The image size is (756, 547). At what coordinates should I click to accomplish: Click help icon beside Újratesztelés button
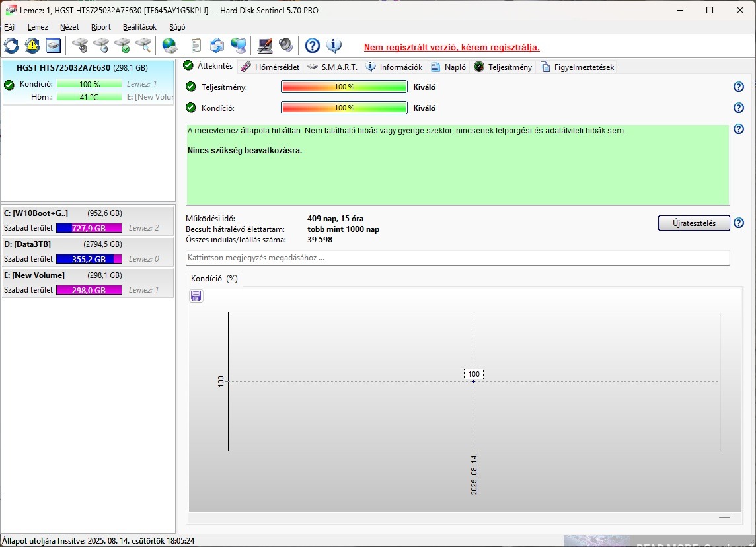pyautogui.click(x=739, y=223)
